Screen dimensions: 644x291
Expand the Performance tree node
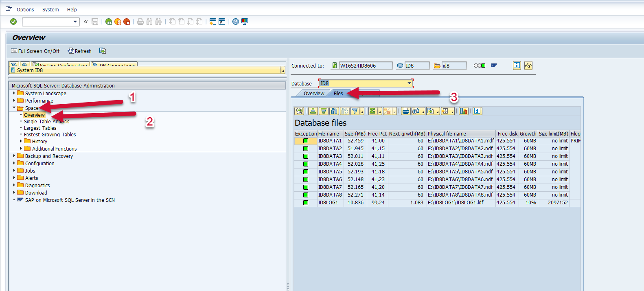(14, 101)
